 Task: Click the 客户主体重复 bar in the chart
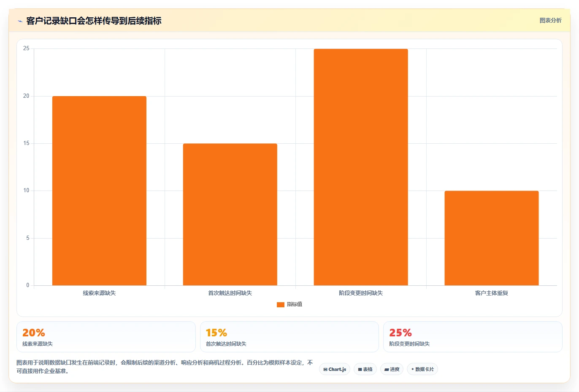point(492,238)
